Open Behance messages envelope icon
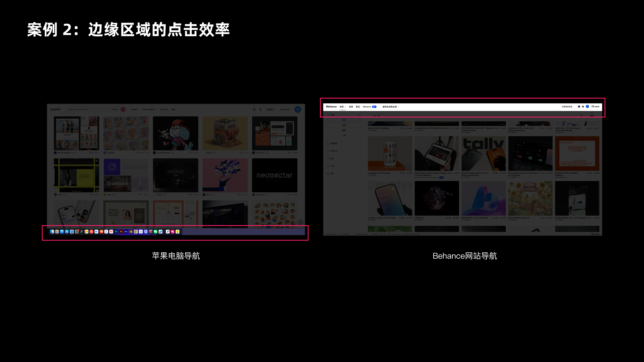The width and height of the screenshot is (644, 362). 579,107
